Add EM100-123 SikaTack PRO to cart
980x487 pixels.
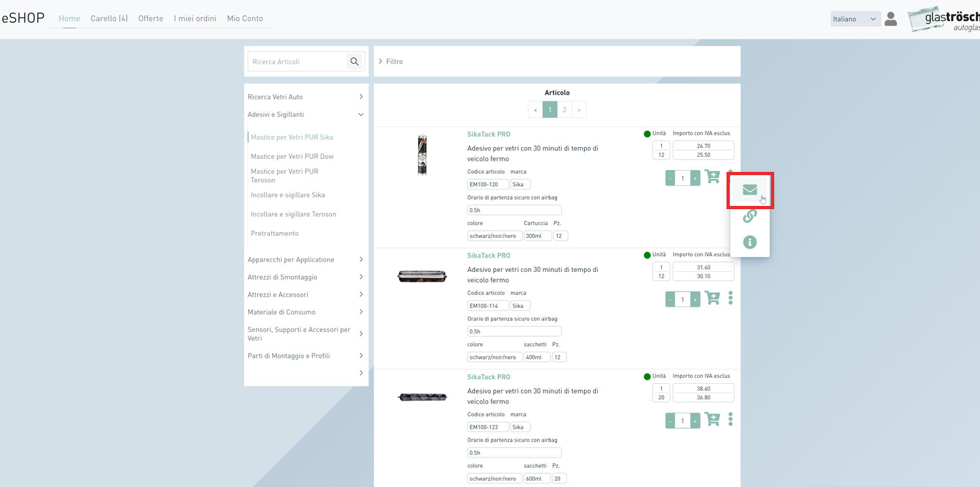pos(712,419)
